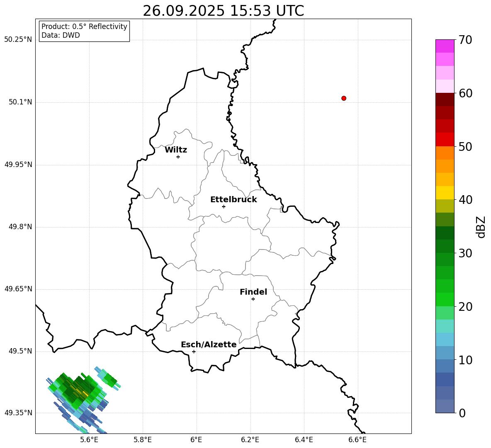
Task: Click the 6°E longitude label
Action: pyautogui.click(x=196, y=440)
